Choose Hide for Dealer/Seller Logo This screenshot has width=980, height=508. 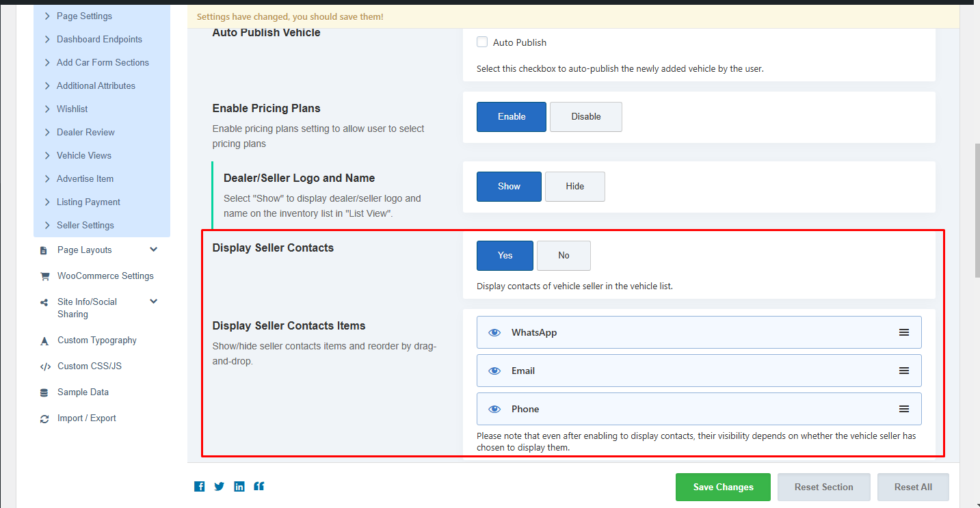point(575,187)
